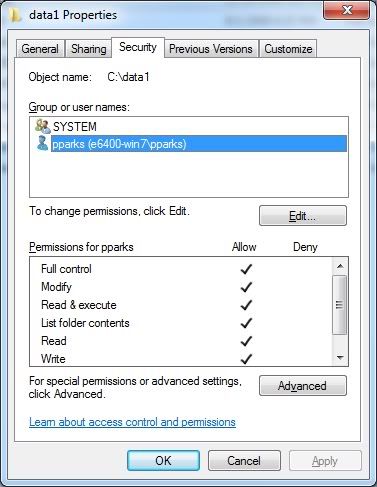The height and width of the screenshot is (487, 377).
Task: Go to the Previous Versions tab
Action: (211, 49)
